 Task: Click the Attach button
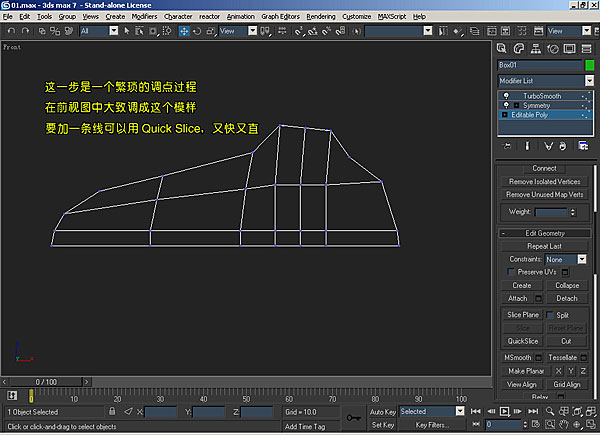517,298
